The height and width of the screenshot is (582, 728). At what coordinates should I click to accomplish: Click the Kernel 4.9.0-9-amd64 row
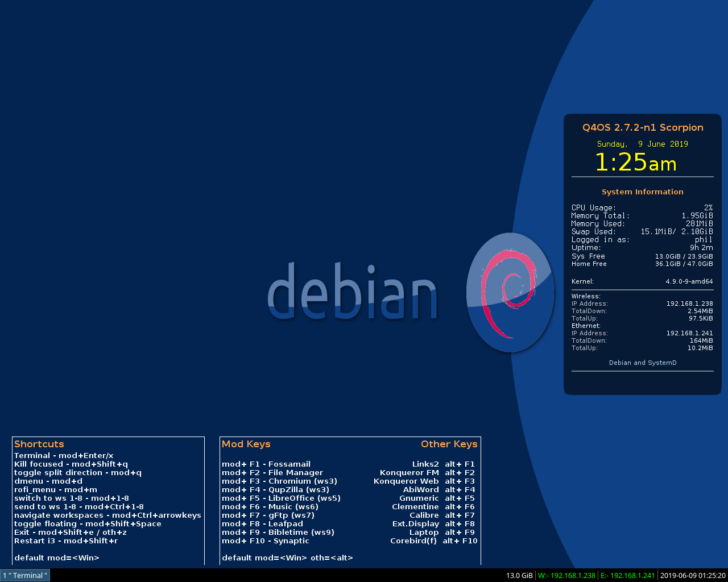pos(642,281)
